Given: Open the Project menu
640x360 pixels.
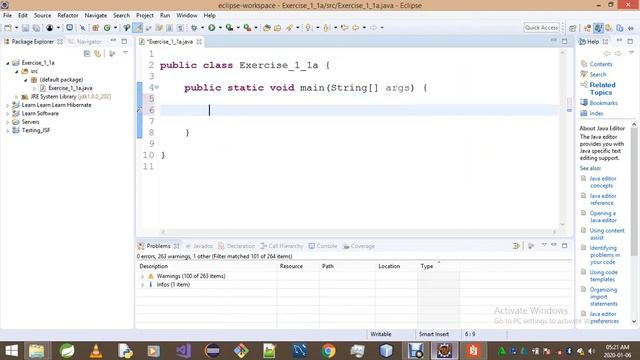Looking at the screenshot, I should click(145, 15).
